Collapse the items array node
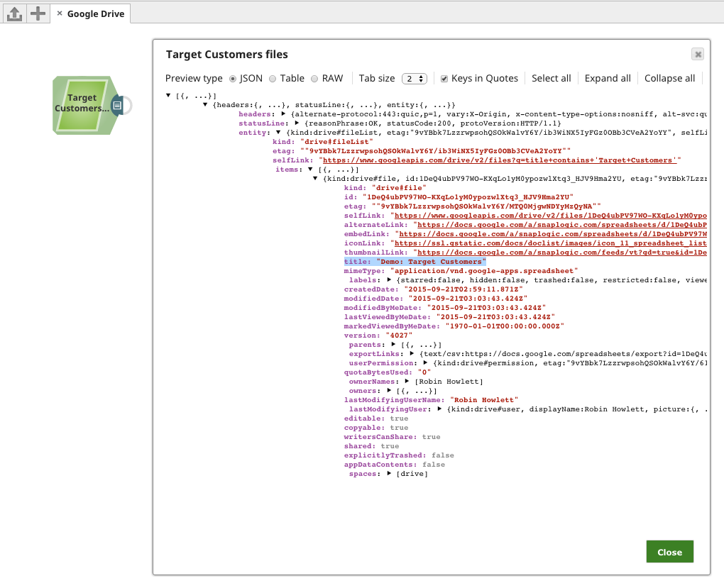The width and height of the screenshot is (724, 588). (310, 170)
